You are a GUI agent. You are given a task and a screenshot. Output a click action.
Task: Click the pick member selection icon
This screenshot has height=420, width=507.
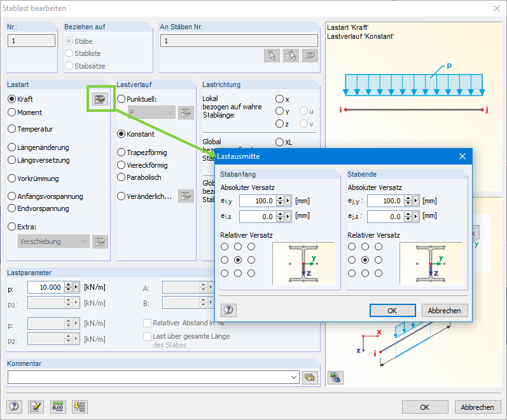[x=272, y=55]
